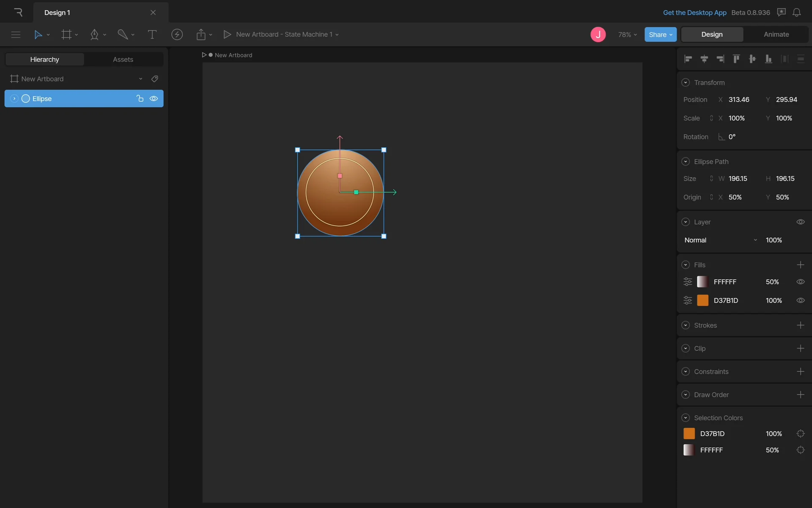This screenshot has height=508, width=812.
Task: Toggle visibility of the FFFFFF fill
Action: [x=800, y=282]
